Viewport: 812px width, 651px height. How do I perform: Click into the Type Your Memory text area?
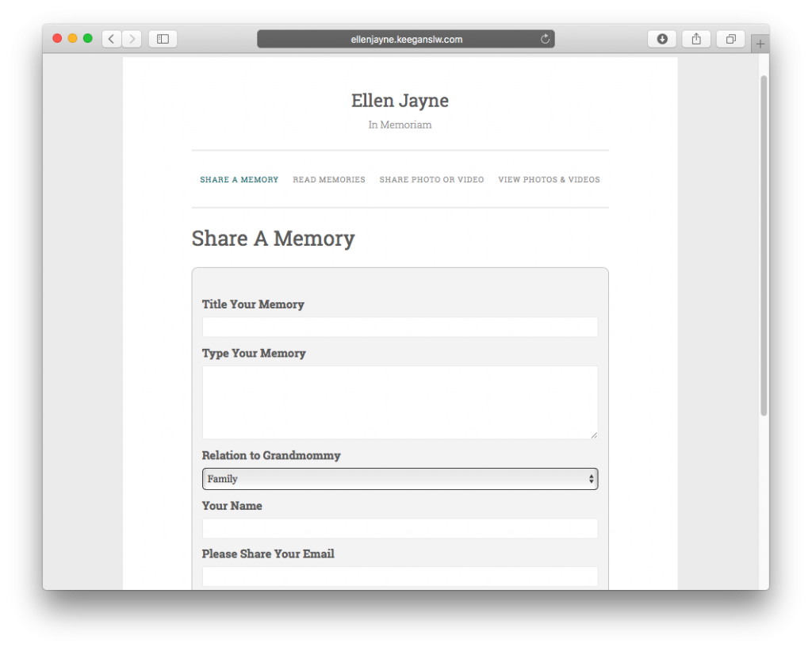400,402
